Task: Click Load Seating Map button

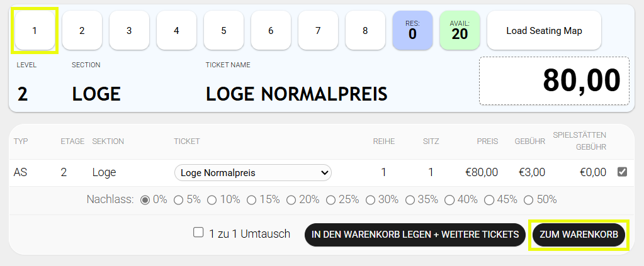Action: point(544,30)
